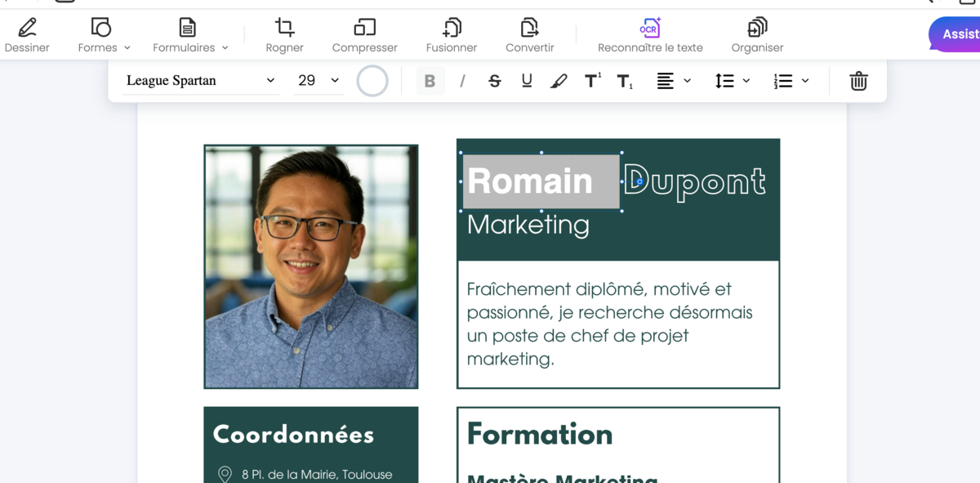Click the Formation heading
The width and height of the screenshot is (980, 483).
click(540, 434)
